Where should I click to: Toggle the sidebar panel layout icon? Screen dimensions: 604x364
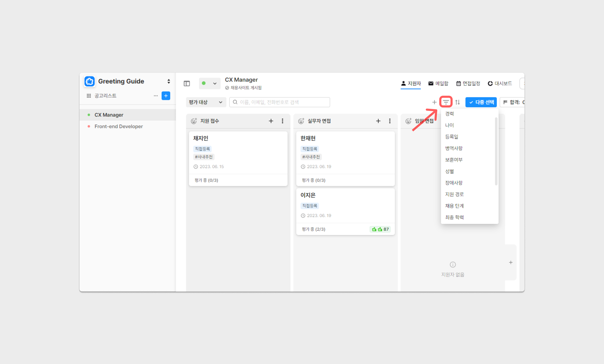pyautogui.click(x=187, y=84)
